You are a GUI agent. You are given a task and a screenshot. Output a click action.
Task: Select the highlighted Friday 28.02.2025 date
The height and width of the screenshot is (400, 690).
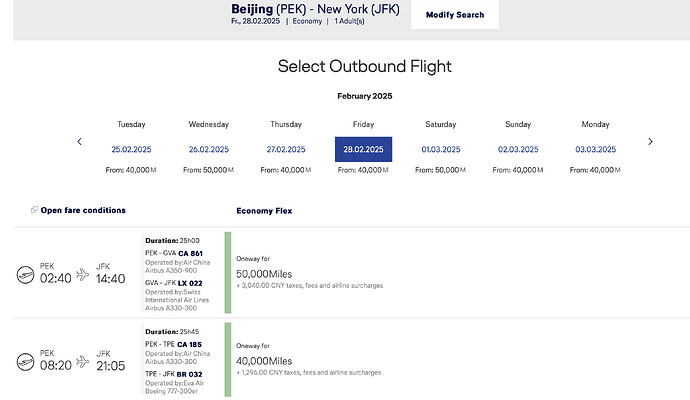(363, 149)
